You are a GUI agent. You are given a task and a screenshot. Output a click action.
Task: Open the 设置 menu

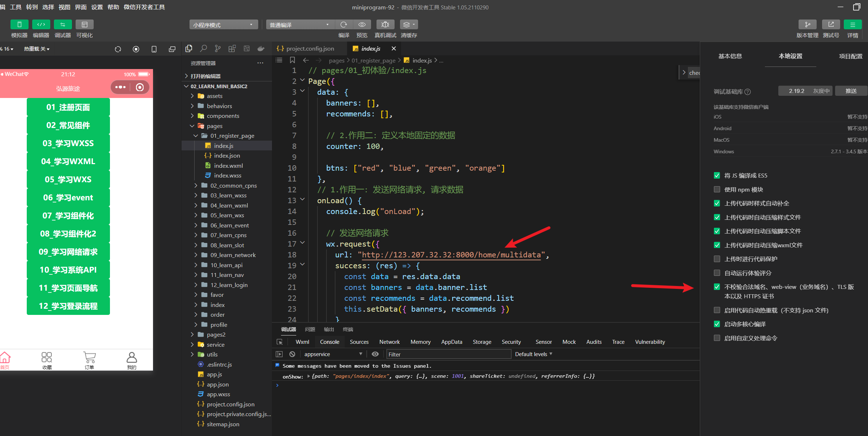click(x=97, y=7)
